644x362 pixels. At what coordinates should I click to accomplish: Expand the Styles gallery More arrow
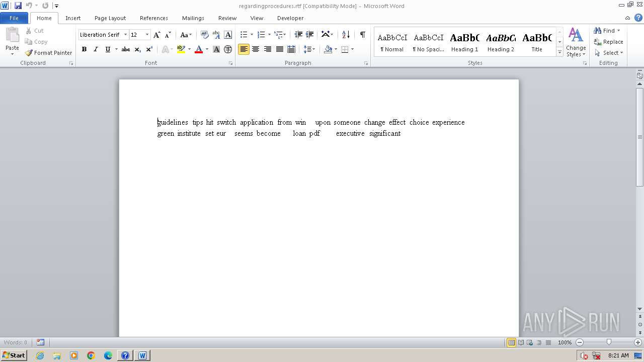point(559,52)
